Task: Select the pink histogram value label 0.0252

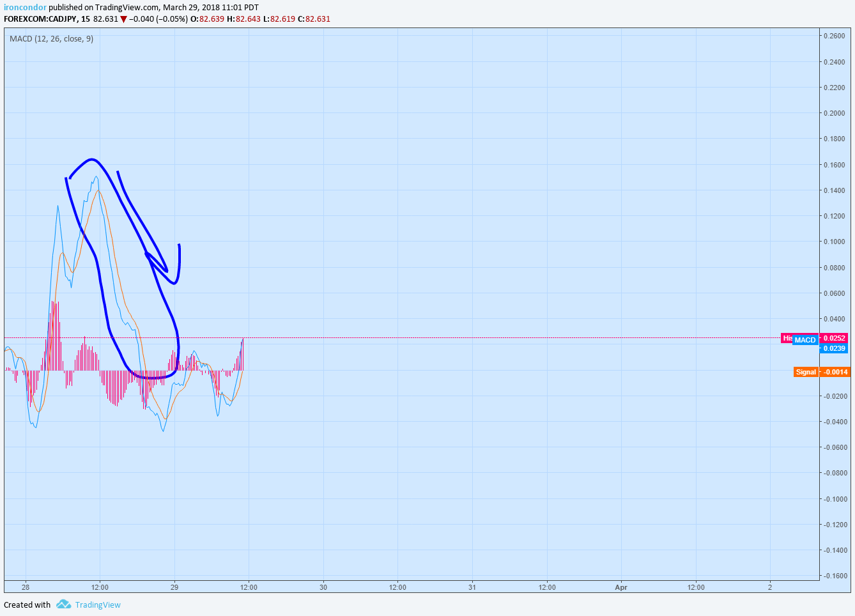Action: (x=835, y=338)
